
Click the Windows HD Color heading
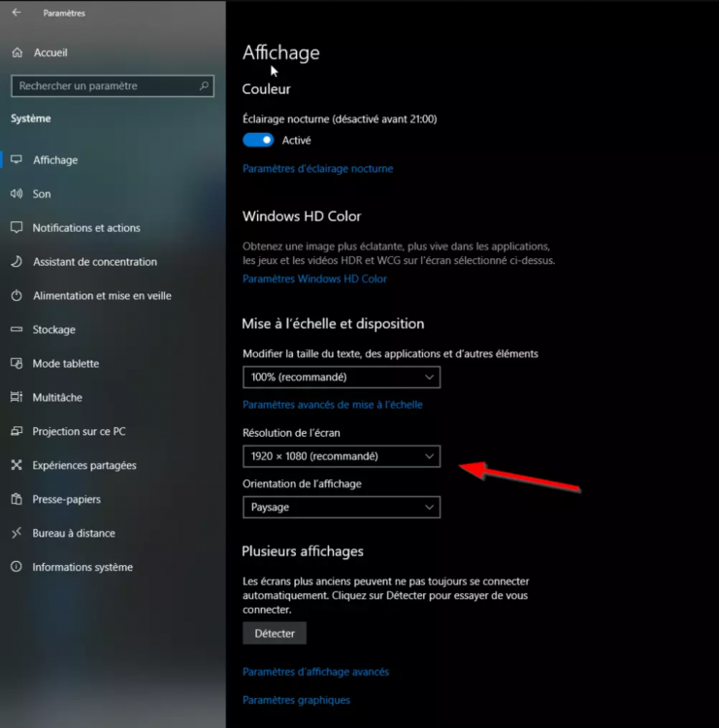(x=302, y=215)
